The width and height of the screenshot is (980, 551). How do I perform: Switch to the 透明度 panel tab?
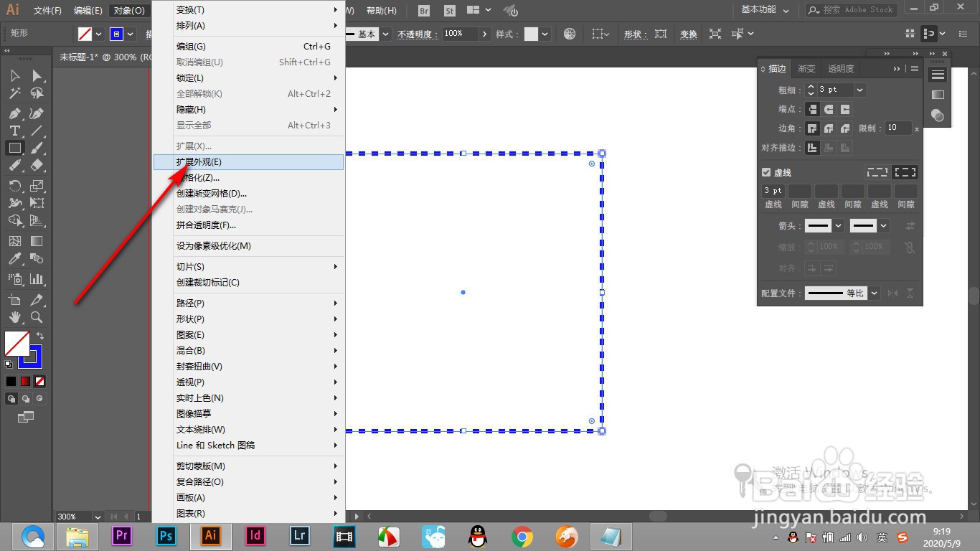841,69
